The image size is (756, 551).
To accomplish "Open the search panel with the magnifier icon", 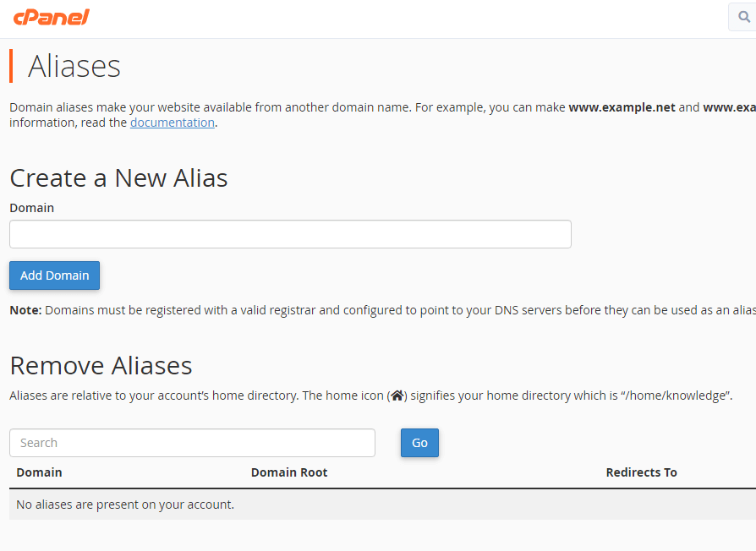I will (x=742, y=16).
